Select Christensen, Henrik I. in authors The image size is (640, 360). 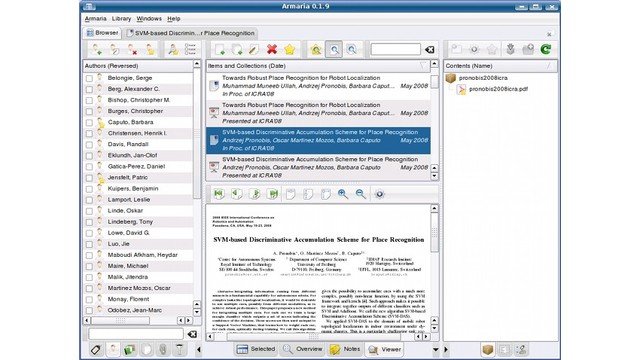point(137,133)
